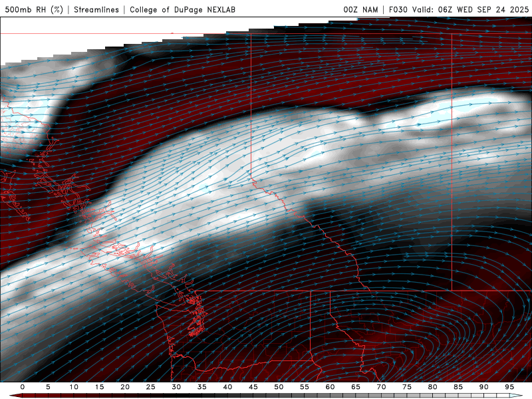Select the colorbar label "90"
The image size is (532, 399).
484,387
